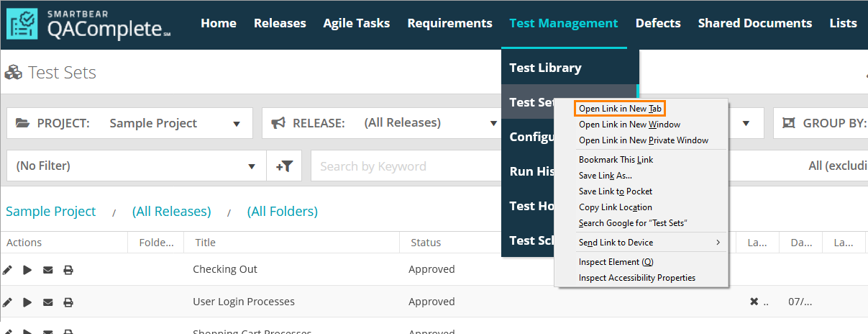Click the add filter funnel icon

click(285, 166)
